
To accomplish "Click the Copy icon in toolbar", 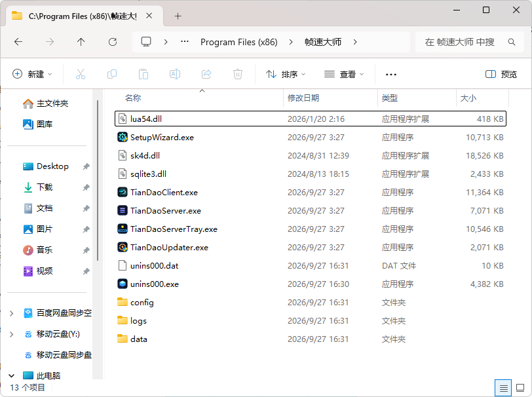I will [x=112, y=74].
